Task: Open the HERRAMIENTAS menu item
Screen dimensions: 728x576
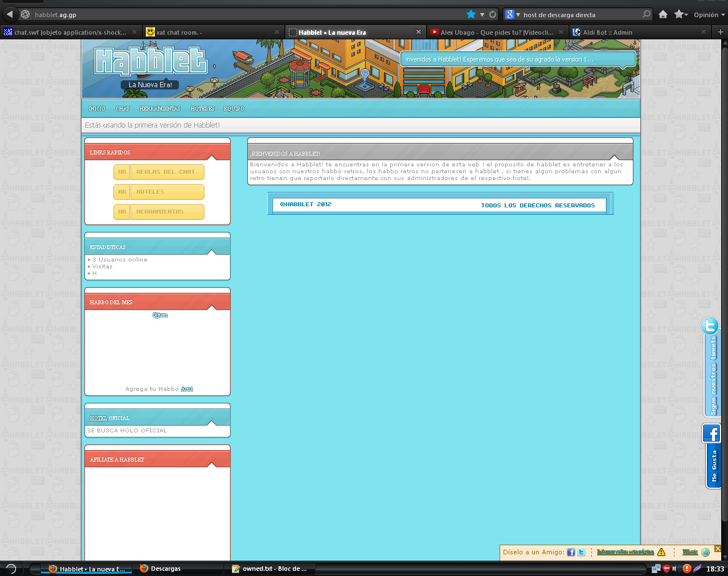Action: coord(159,108)
